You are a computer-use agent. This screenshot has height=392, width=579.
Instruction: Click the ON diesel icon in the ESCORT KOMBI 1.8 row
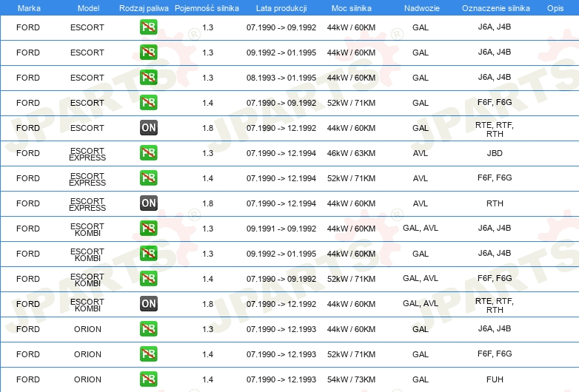[148, 304]
